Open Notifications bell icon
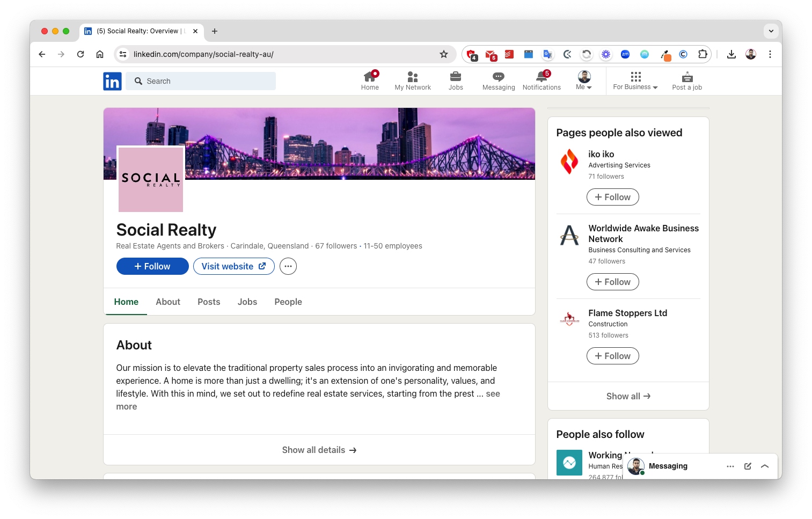 coord(542,77)
